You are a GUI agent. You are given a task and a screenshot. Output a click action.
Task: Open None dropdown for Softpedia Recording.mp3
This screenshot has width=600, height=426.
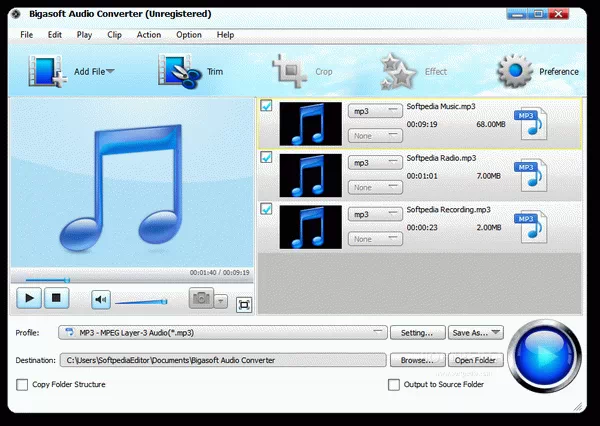375,239
